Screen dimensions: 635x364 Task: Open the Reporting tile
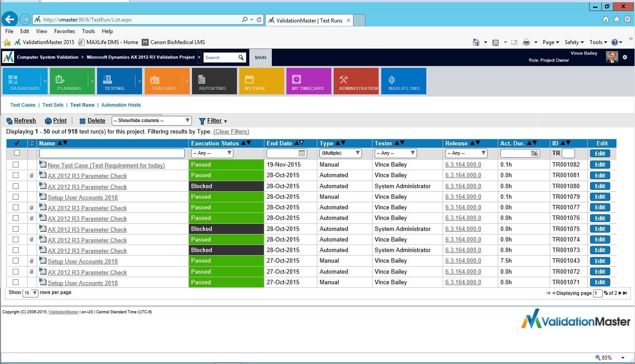coord(214,81)
